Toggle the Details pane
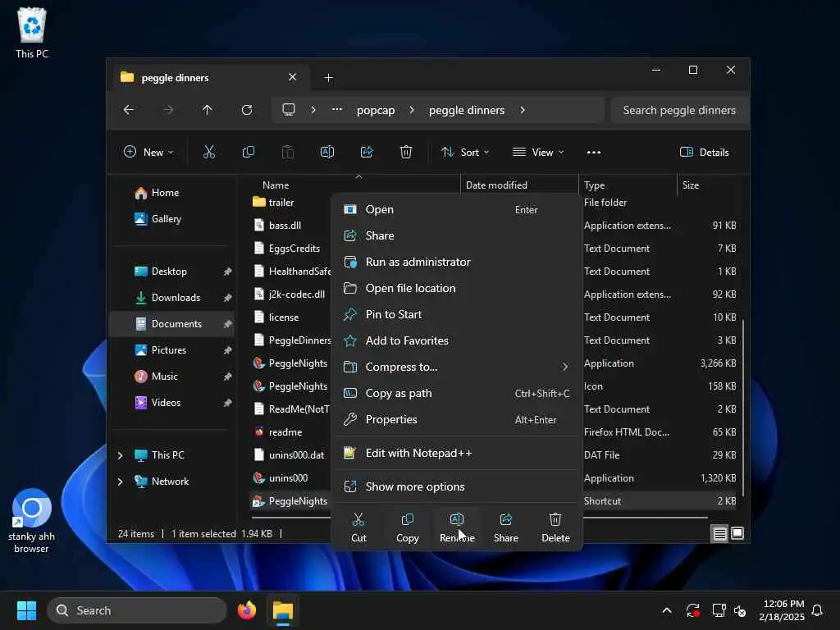Image resolution: width=840 pixels, height=630 pixels. click(704, 152)
